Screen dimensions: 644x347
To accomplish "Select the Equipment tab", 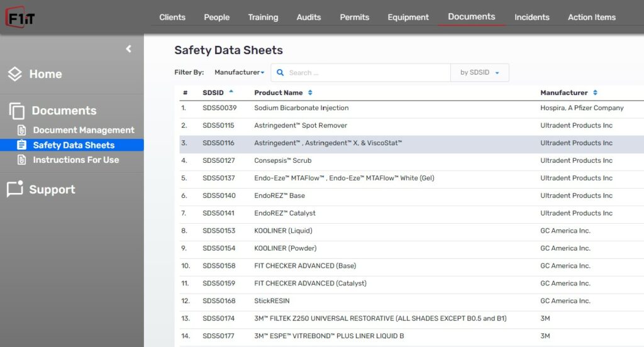I will click(x=408, y=17).
